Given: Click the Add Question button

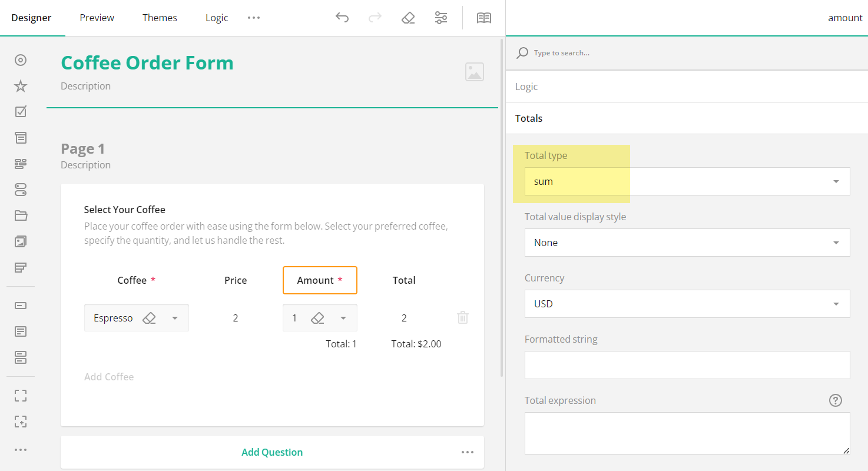Looking at the screenshot, I should (271, 452).
